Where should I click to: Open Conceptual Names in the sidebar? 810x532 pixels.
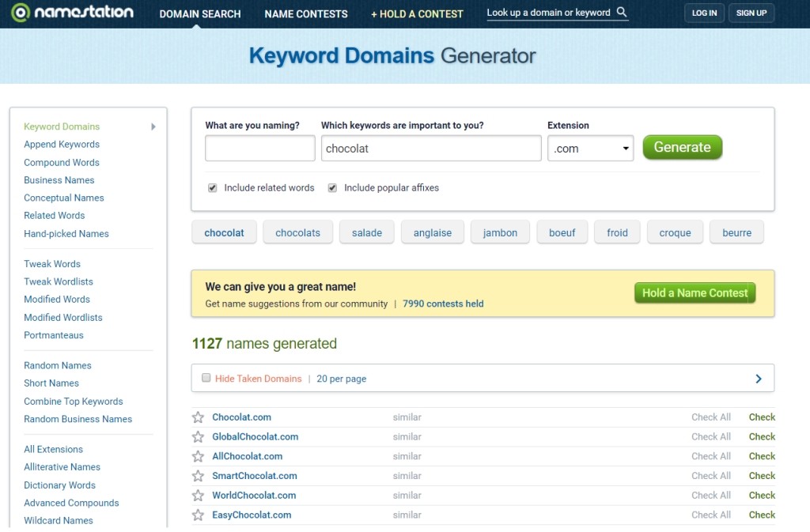[63, 198]
